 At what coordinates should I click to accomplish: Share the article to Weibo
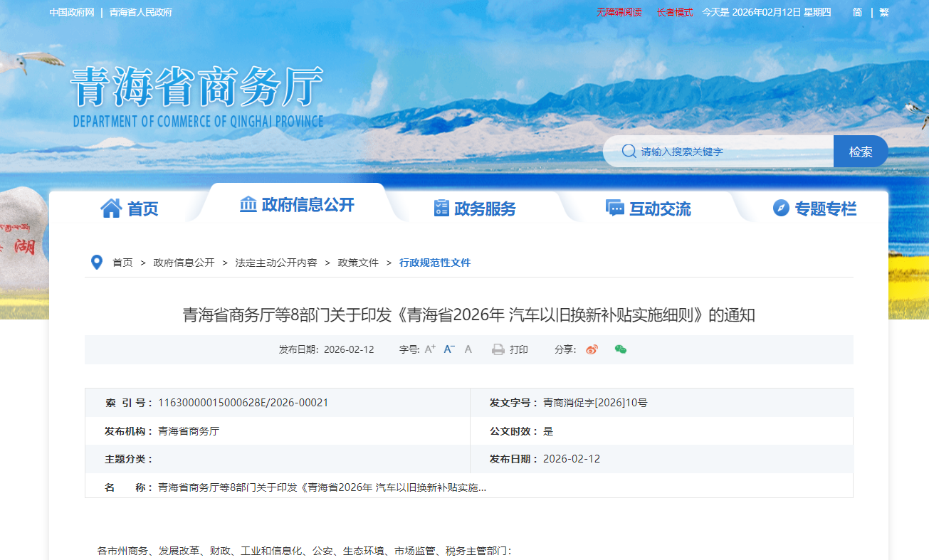[592, 349]
